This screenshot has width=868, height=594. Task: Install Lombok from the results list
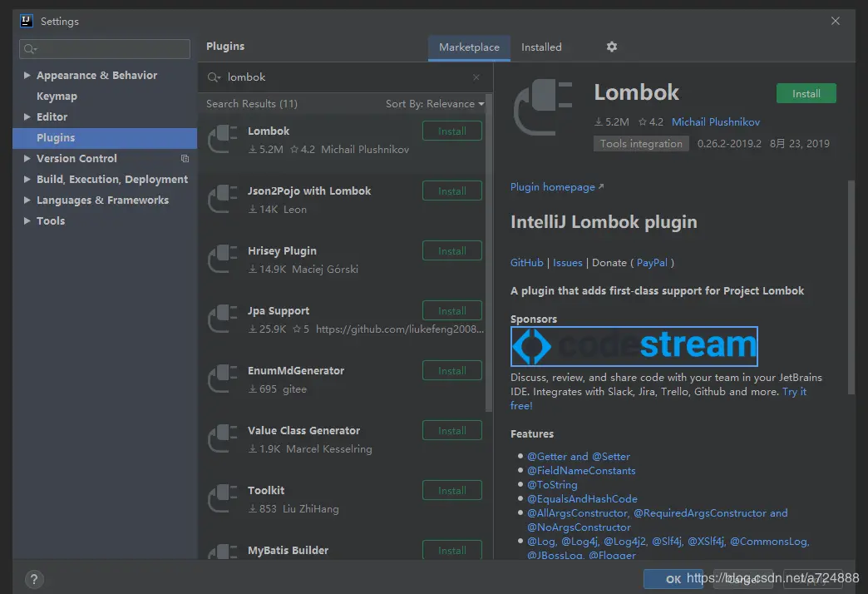451,131
